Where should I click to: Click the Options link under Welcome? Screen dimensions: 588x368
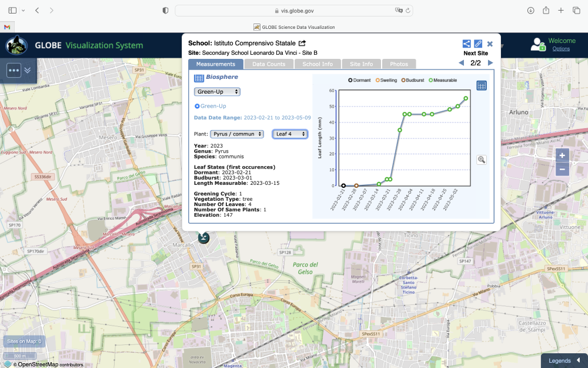click(x=561, y=49)
